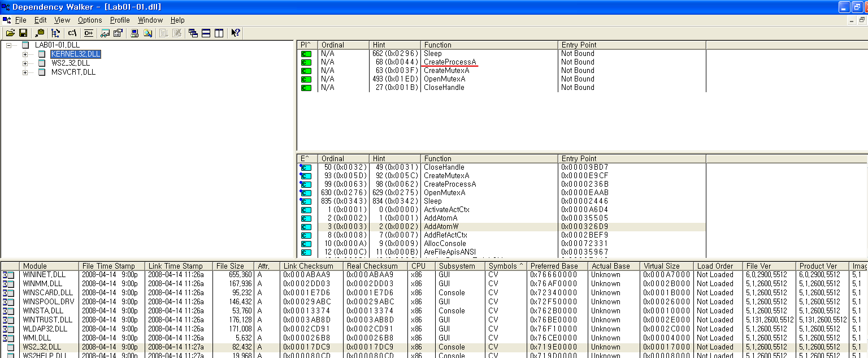Image resolution: width=868 pixels, height=358 pixels.
Task: Open the Options menu
Action: 90,20
